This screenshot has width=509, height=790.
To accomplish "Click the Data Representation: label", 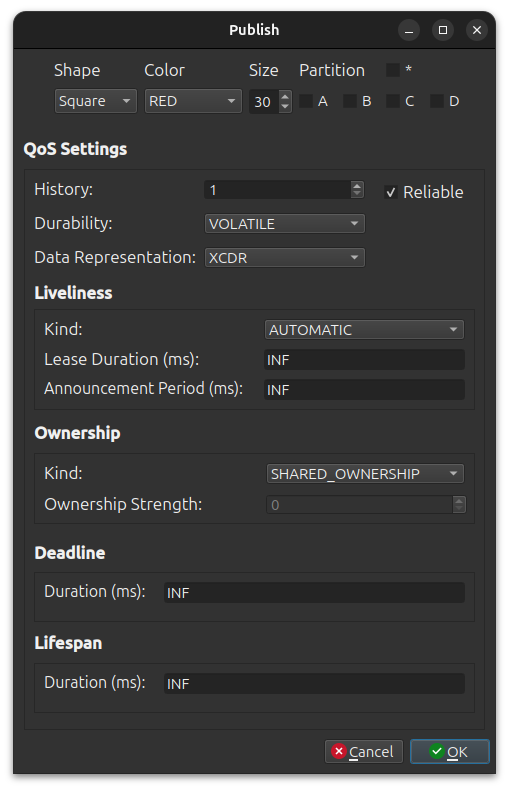I will tap(115, 257).
